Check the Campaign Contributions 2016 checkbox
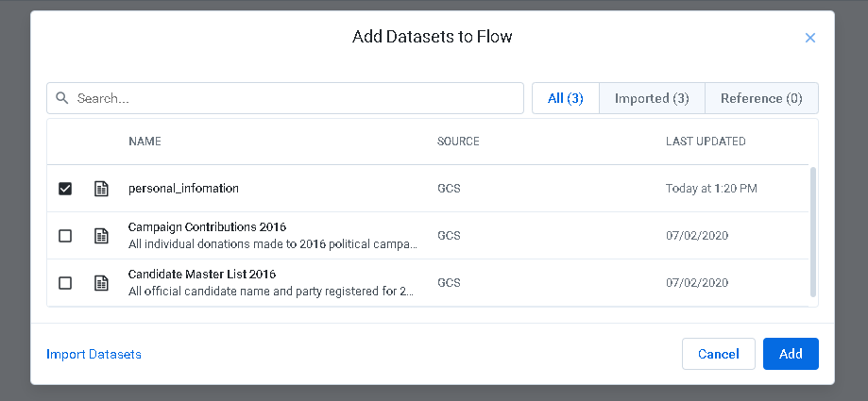 [x=65, y=236]
